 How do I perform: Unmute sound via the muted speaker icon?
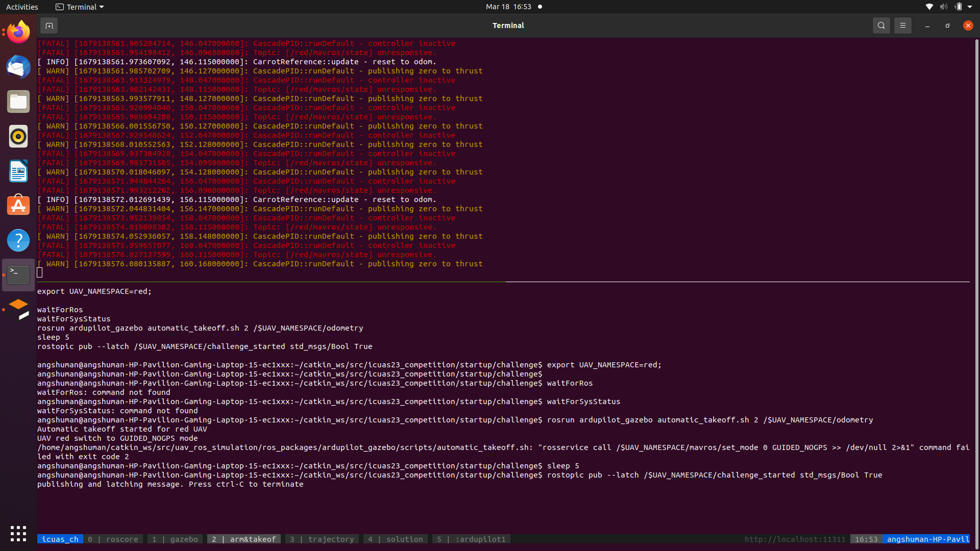943,7
